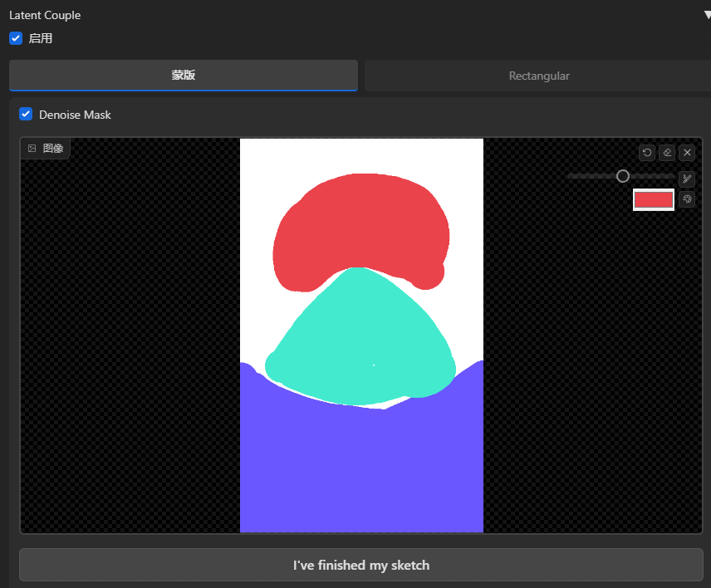Click the red painted region in the sketch

[361, 227]
